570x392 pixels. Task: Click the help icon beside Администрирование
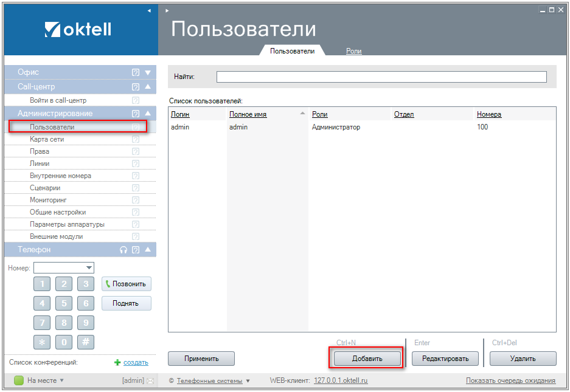(x=136, y=114)
